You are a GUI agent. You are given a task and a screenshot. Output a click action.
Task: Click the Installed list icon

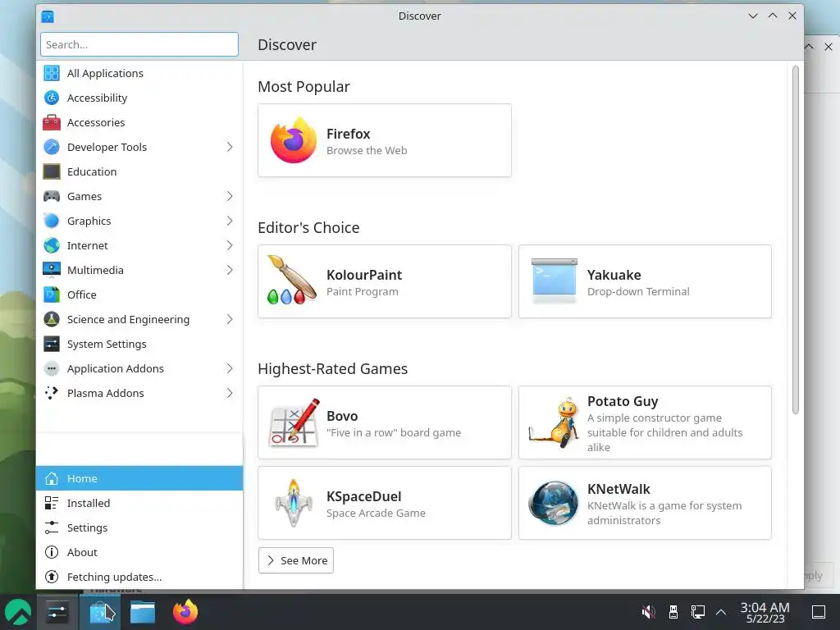pos(52,503)
